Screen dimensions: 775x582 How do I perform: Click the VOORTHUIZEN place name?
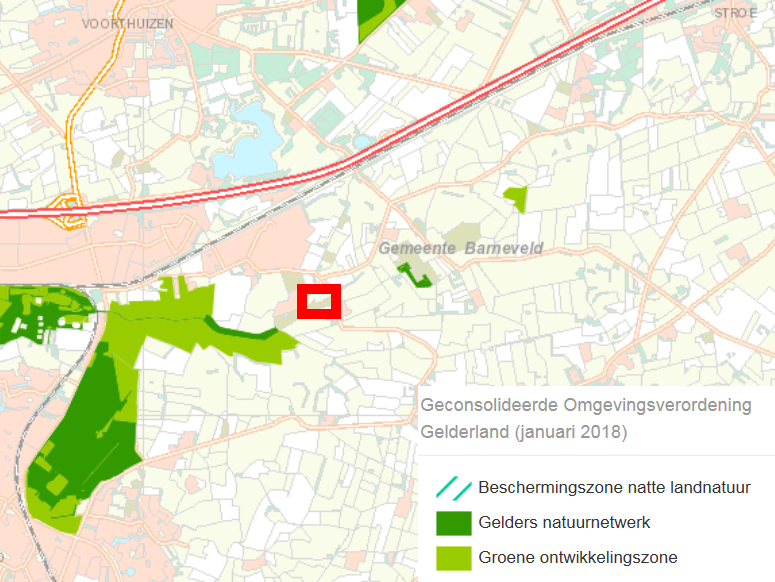[x=128, y=24]
